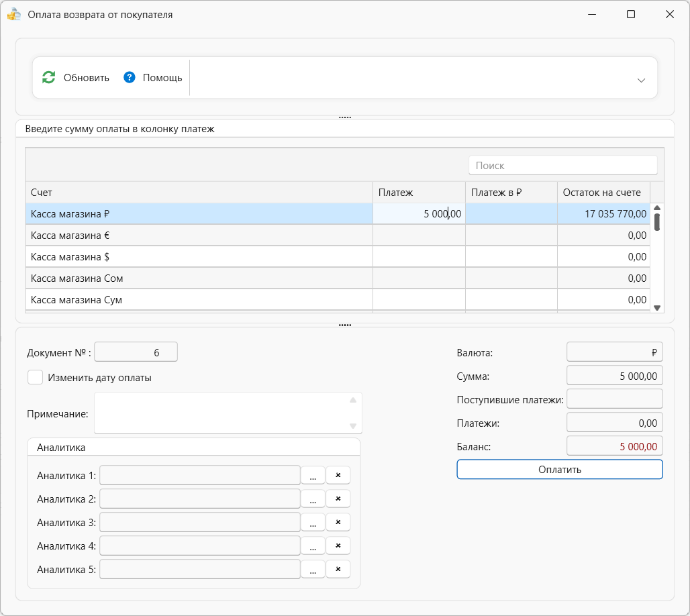Enable the Изменить дату оплаты checkbox
Viewport: 690px width, 616px height.
pos(35,378)
